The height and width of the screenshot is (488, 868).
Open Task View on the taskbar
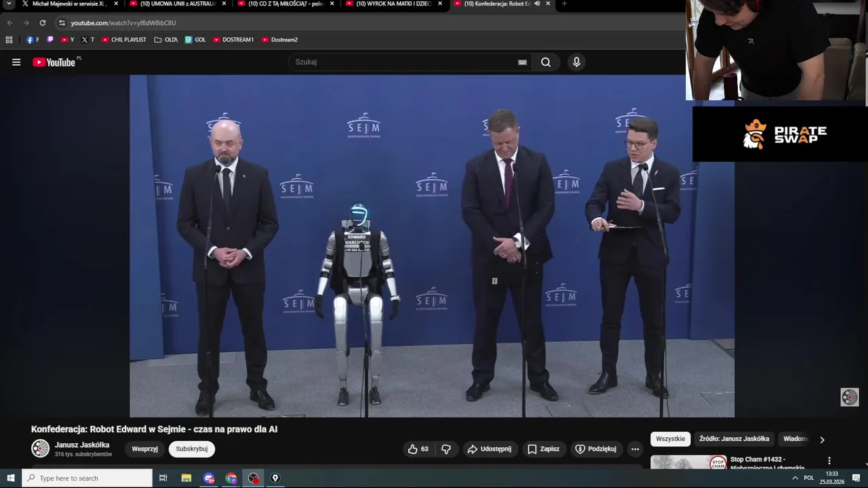coord(163,478)
